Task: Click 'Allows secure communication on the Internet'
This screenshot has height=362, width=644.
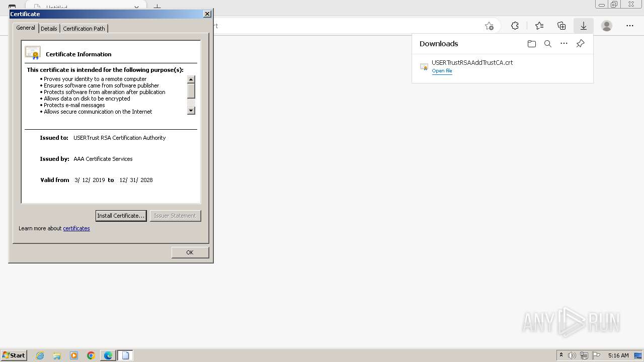Action: click(x=98, y=112)
